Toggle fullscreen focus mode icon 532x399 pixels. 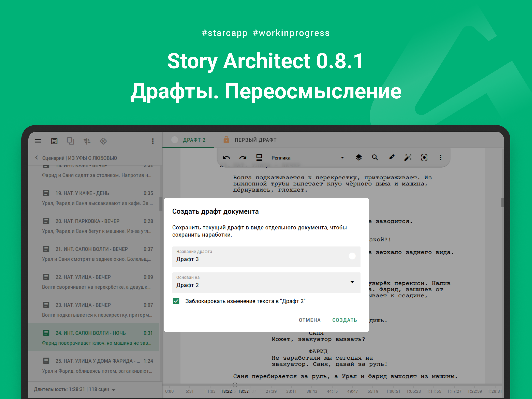[x=424, y=158]
